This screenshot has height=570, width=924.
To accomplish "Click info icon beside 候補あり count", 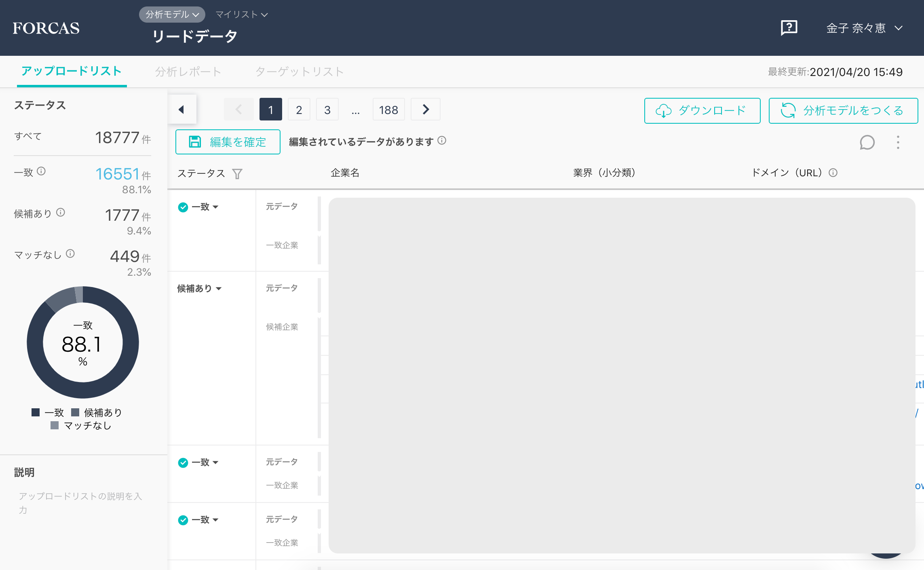I will point(61,213).
